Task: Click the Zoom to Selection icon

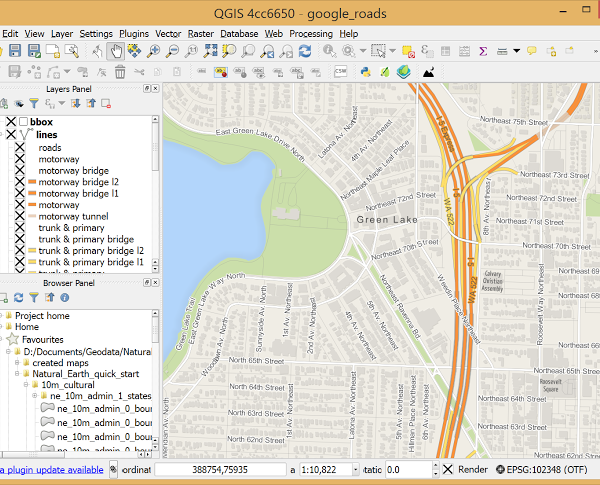Action: click(229, 51)
